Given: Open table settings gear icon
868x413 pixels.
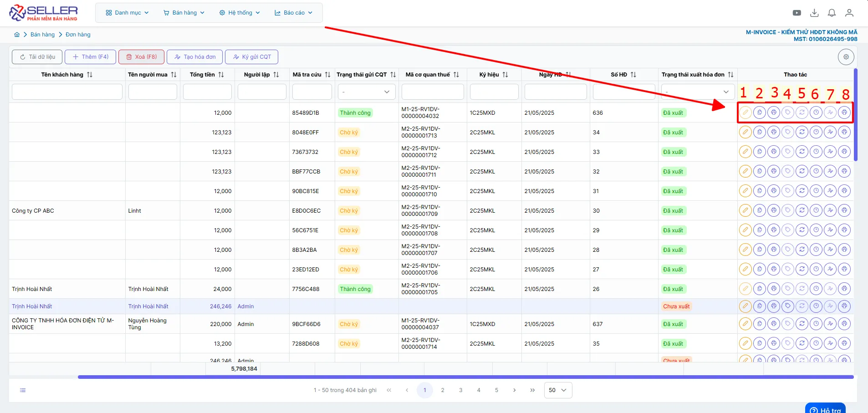Looking at the screenshot, I should [x=846, y=57].
